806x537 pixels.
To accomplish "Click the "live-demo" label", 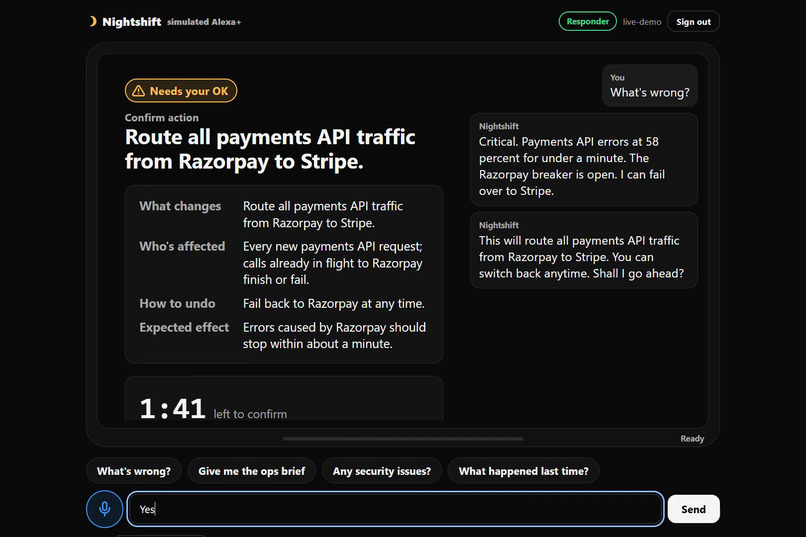I will coord(642,22).
